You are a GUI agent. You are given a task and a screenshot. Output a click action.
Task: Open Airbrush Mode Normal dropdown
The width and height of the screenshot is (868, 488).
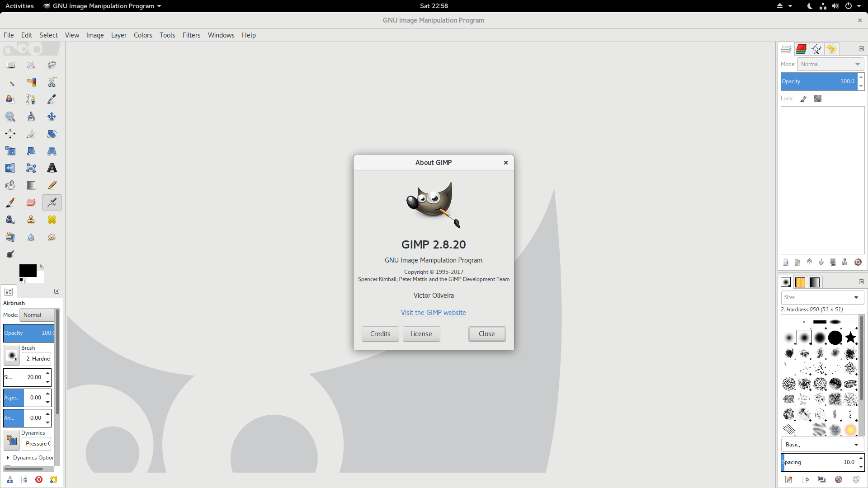(x=37, y=315)
